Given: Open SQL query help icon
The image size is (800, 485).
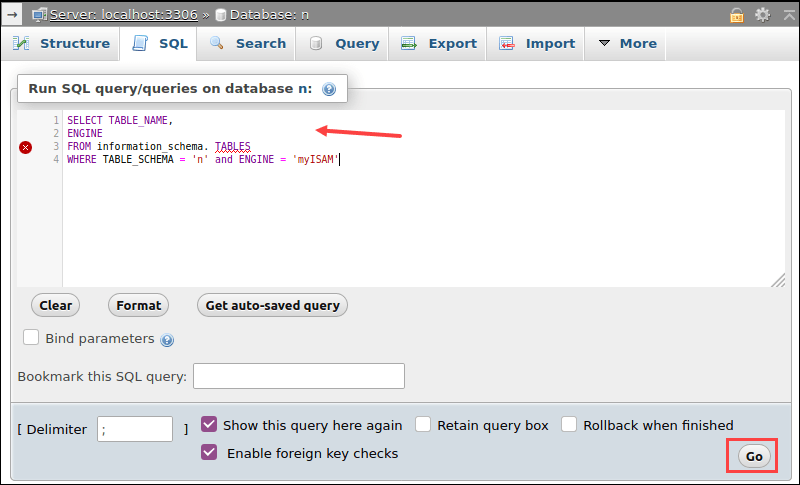Looking at the screenshot, I should coord(329,89).
